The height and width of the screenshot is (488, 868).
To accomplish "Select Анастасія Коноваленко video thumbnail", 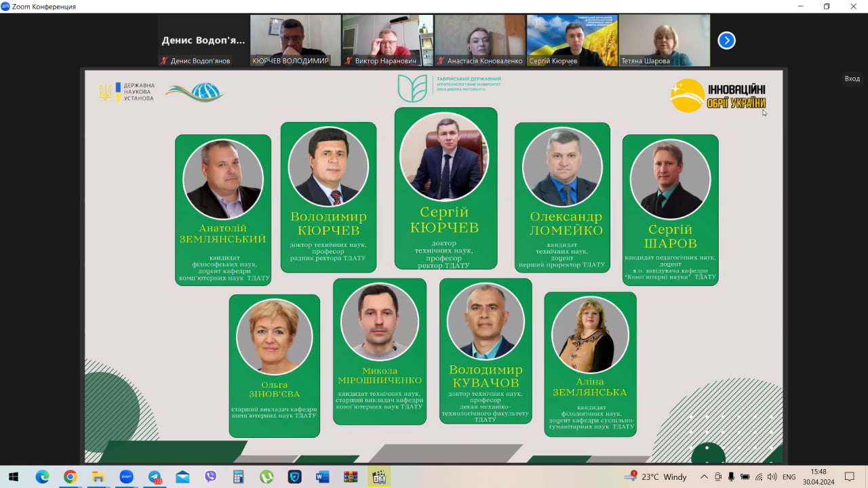I will tap(479, 41).
